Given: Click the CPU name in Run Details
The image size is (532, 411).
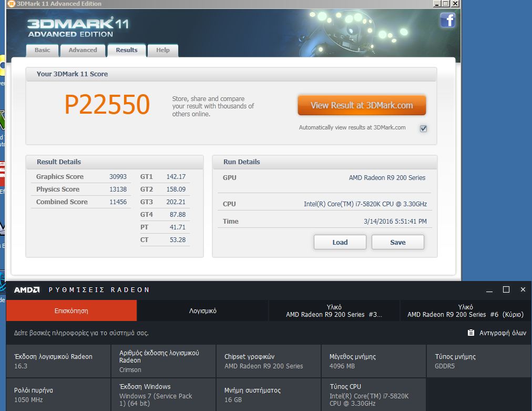Looking at the screenshot, I should click(x=365, y=204).
